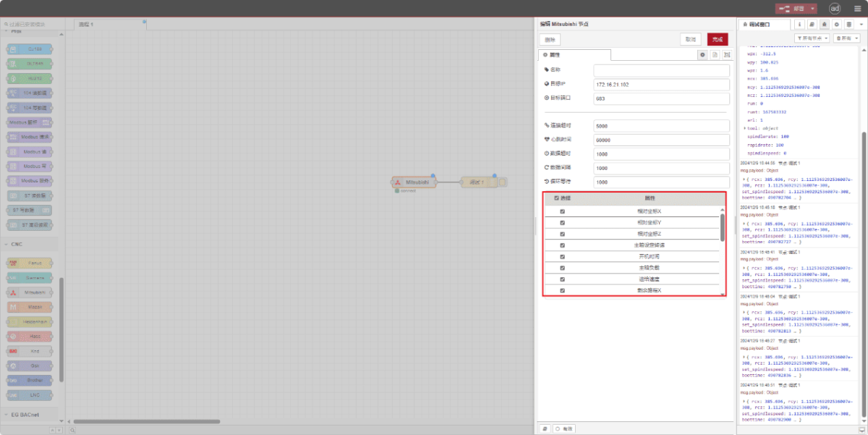Uncheck the 相对坐标Z checkbox

pyautogui.click(x=562, y=234)
